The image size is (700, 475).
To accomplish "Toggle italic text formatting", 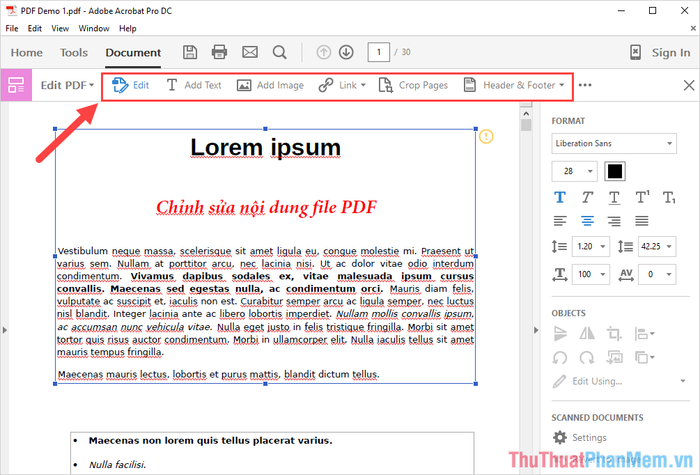I will (x=587, y=197).
